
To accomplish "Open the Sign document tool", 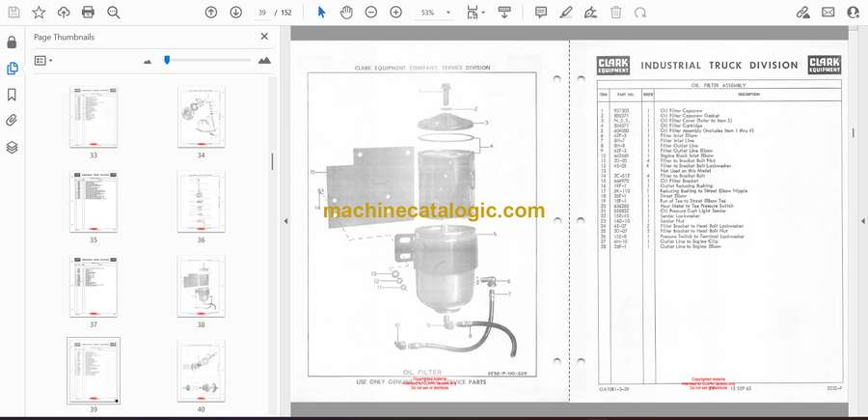I will [590, 13].
